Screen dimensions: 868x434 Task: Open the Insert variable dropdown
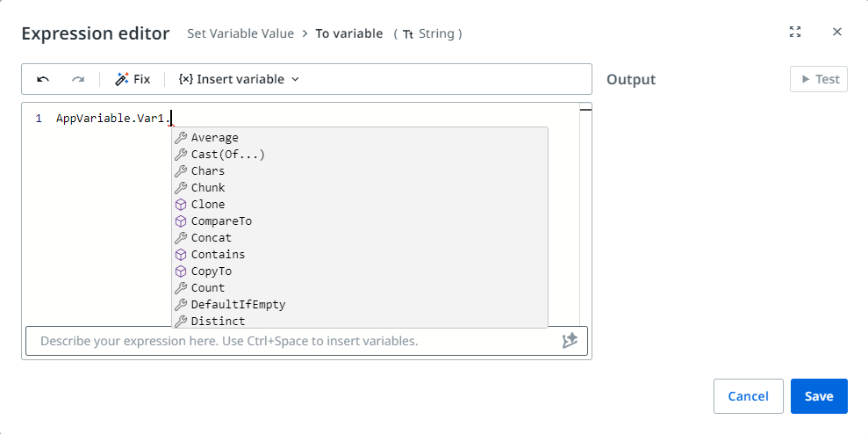[x=239, y=79]
